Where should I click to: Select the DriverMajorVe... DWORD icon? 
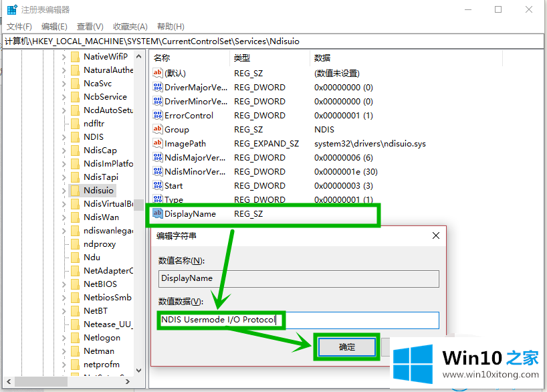[x=158, y=87]
